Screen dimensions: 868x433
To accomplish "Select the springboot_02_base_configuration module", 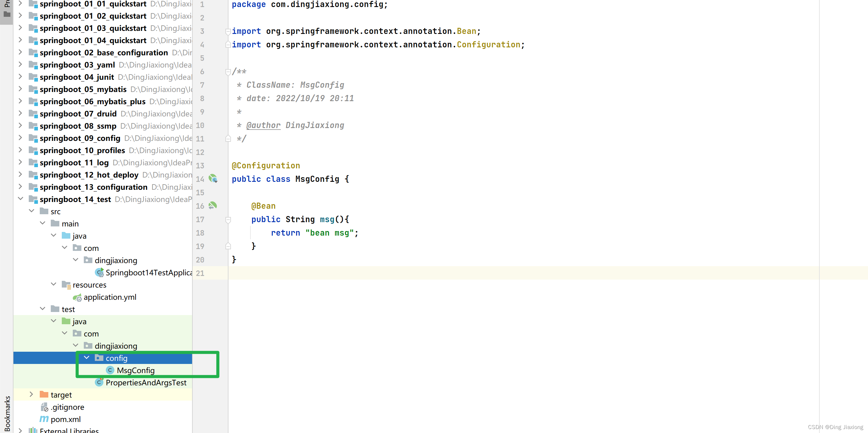I will [x=104, y=53].
